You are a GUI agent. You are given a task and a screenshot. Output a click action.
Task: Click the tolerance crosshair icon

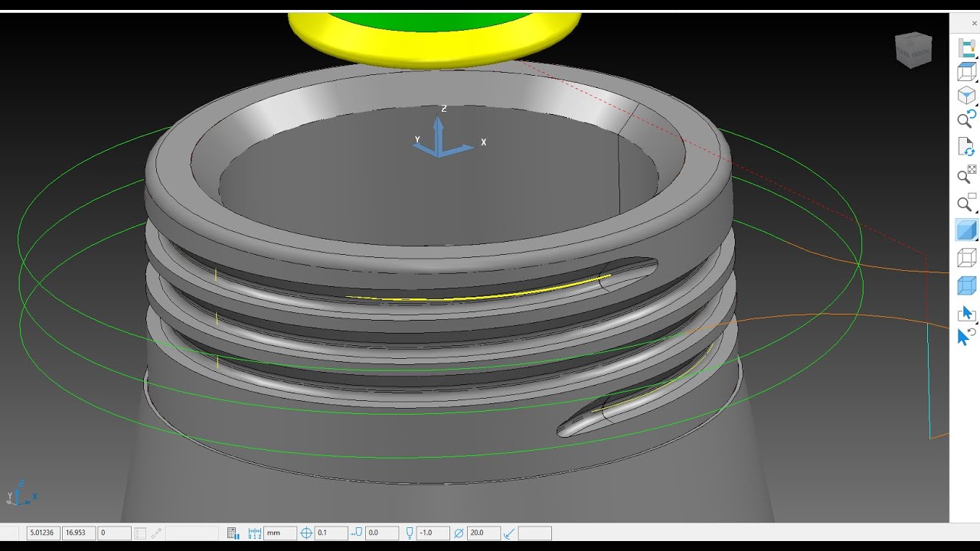306,533
